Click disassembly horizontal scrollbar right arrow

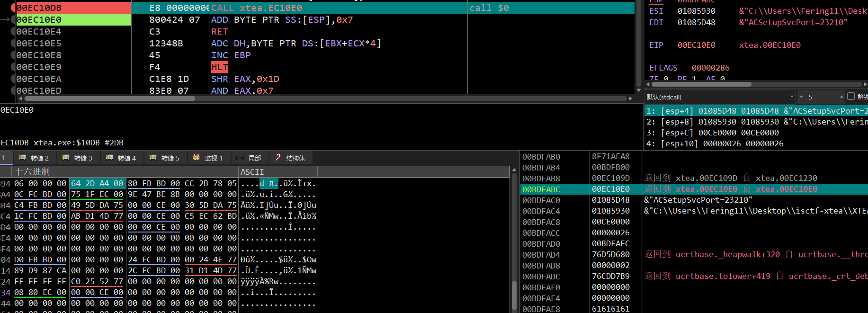click(x=630, y=98)
